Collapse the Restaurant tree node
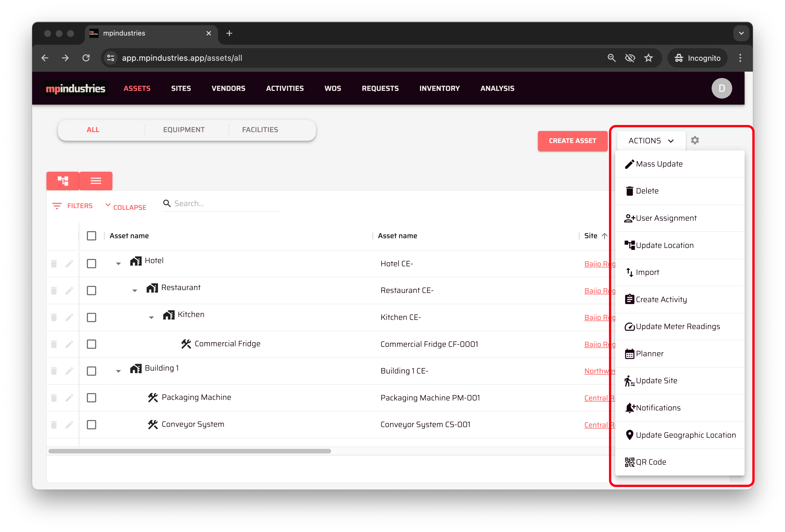This screenshot has height=532, width=785. pos(135,290)
